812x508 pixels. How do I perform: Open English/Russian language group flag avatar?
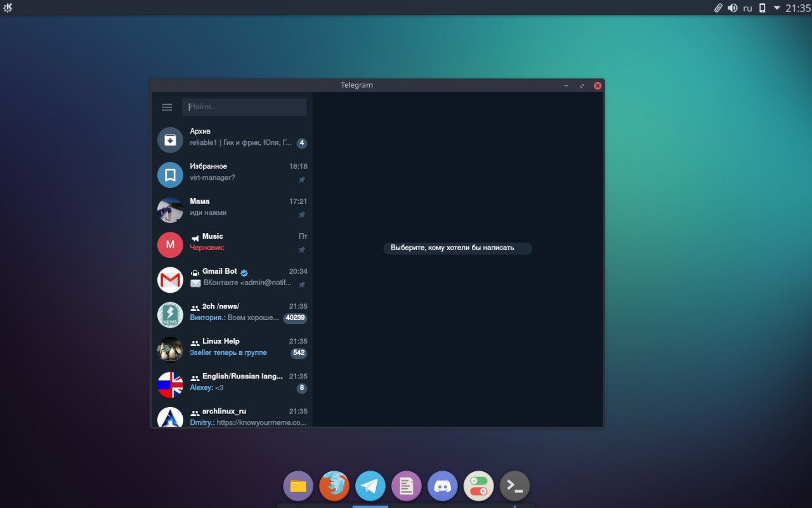point(170,384)
